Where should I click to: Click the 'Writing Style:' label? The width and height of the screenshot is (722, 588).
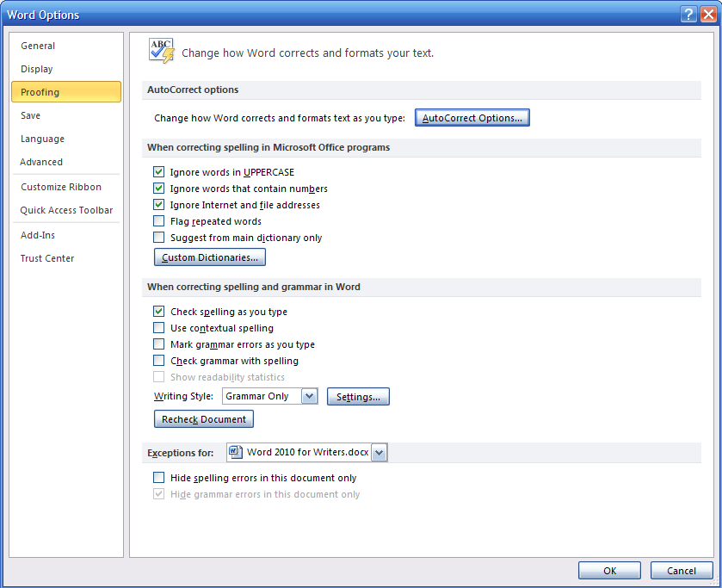(x=183, y=396)
